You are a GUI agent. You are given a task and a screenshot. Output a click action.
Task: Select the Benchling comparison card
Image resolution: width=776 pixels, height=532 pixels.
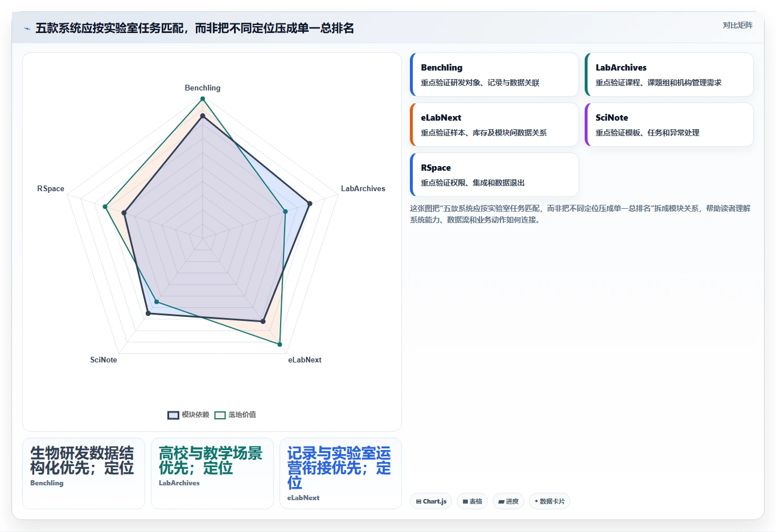pos(494,75)
